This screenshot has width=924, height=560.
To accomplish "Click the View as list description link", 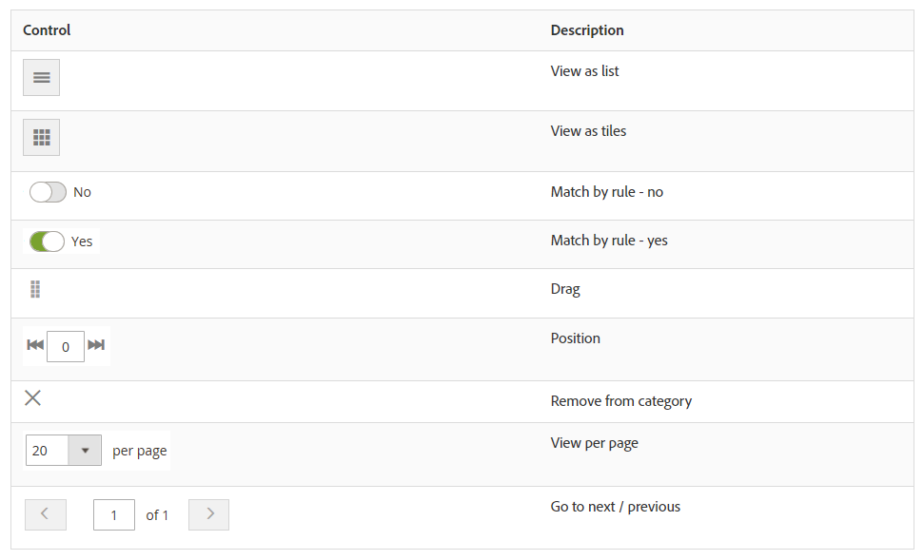I will pos(584,70).
